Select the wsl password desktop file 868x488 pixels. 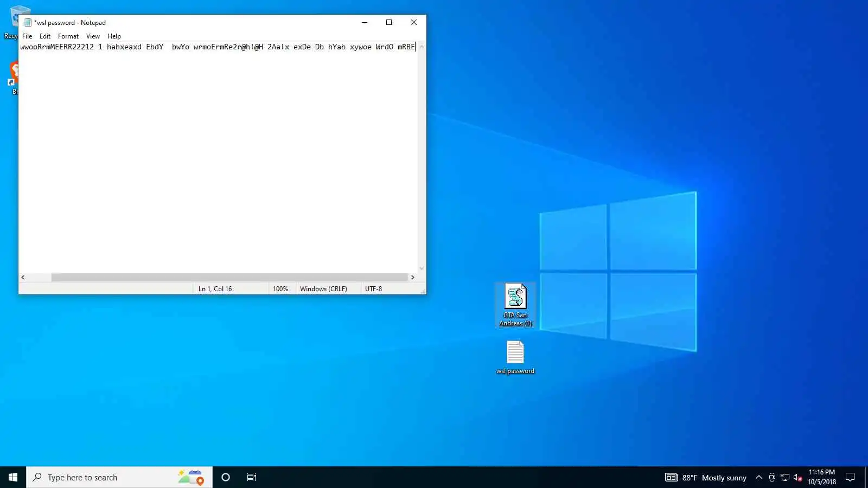pyautogui.click(x=515, y=357)
